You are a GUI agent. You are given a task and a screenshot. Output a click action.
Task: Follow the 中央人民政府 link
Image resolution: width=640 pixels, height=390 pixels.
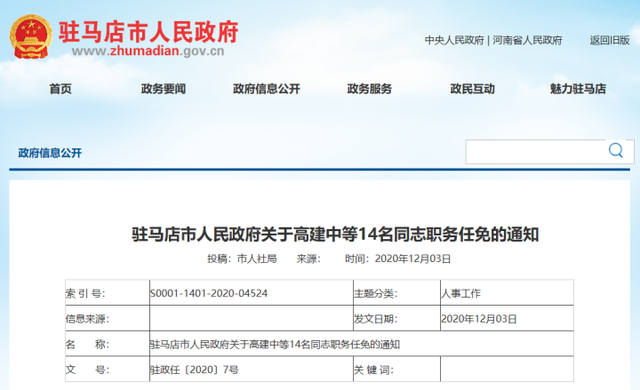click(454, 40)
